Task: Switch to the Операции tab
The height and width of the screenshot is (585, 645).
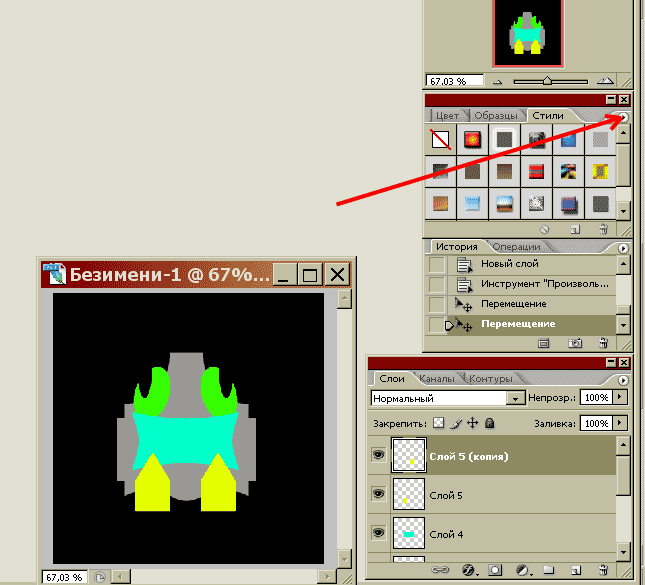Action: click(516, 246)
